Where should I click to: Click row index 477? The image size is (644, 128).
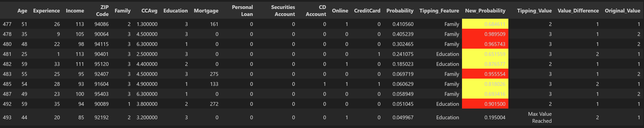pyautogui.click(x=7, y=24)
